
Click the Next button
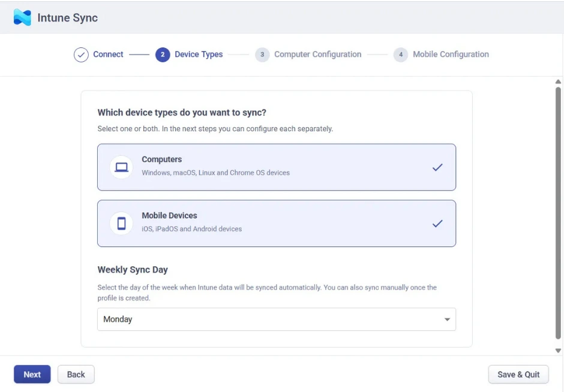[x=32, y=375]
